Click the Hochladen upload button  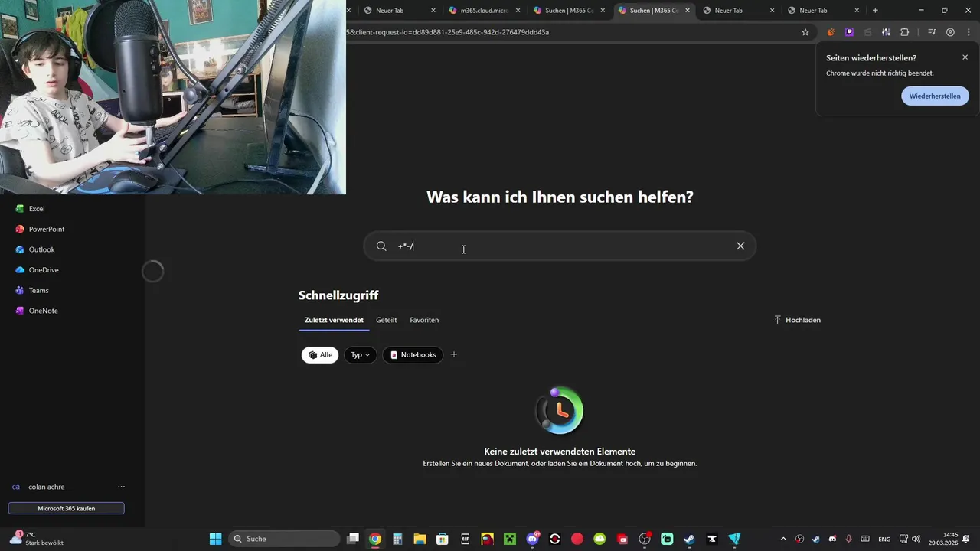coord(797,320)
